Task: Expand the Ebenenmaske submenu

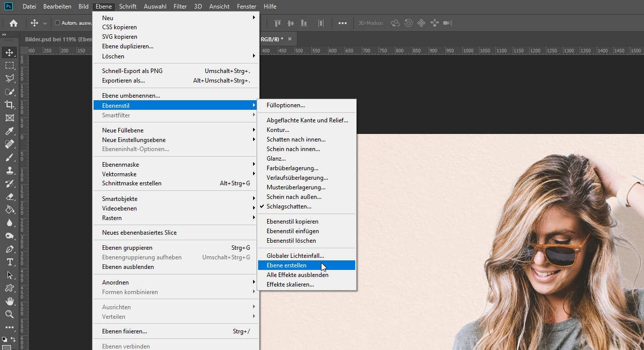Action: 176,164
